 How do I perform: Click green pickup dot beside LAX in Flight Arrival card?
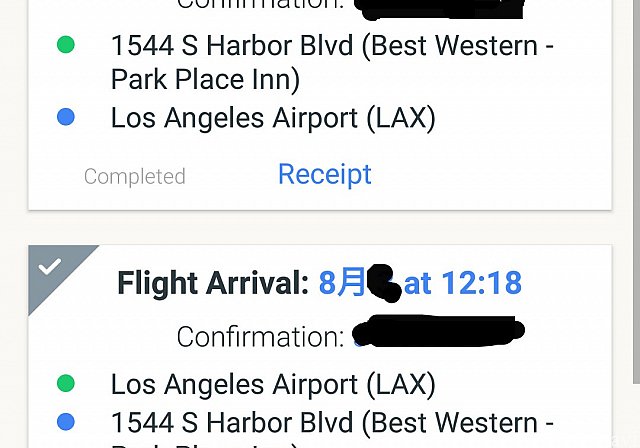pos(66,384)
